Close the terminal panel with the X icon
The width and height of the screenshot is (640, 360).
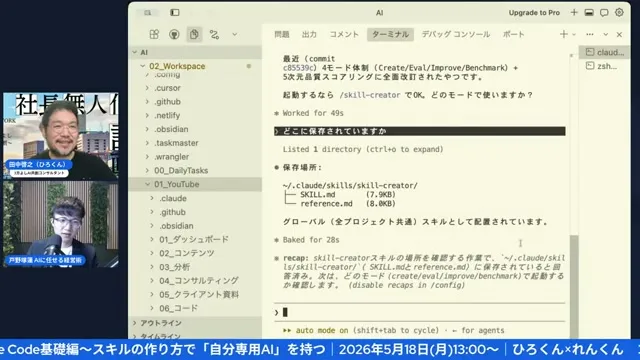pos(619,34)
